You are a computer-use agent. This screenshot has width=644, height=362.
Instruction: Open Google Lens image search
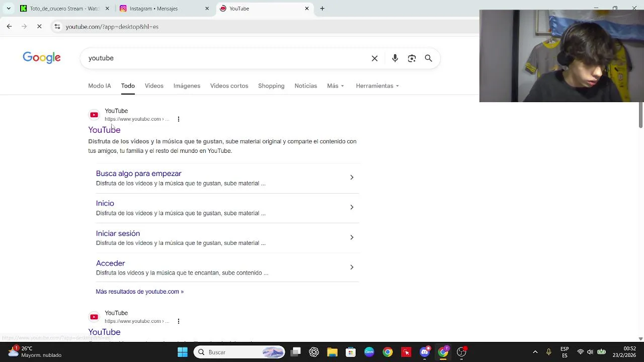pyautogui.click(x=412, y=58)
